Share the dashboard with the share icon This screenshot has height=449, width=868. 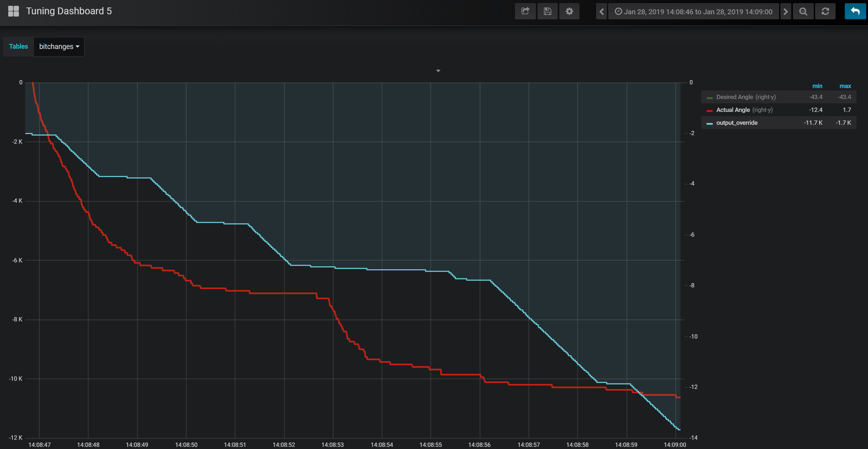pyautogui.click(x=525, y=11)
